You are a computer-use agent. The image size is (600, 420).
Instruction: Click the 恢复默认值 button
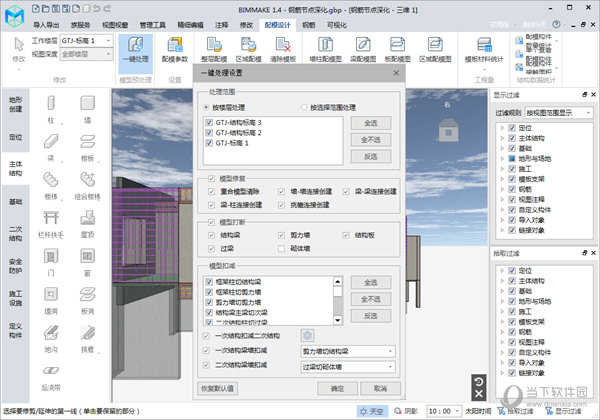pyautogui.click(x=217, y=389)
